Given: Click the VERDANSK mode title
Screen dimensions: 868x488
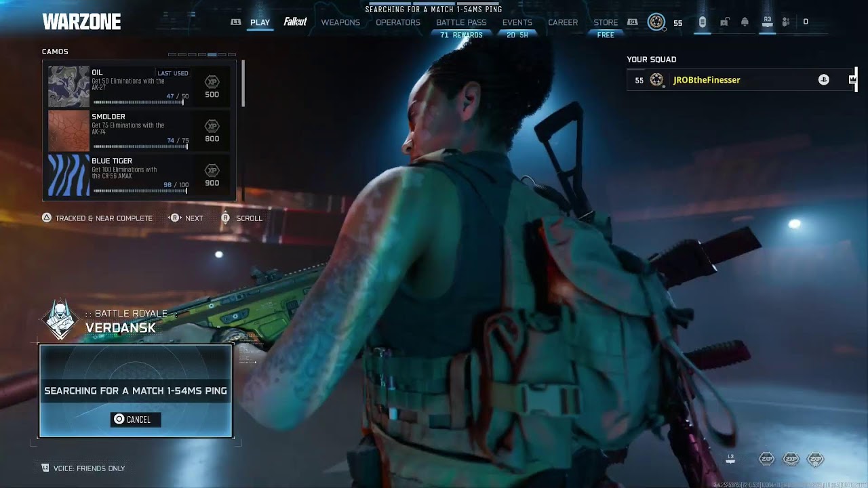Looking at the screenshot, I should click(121, 328).
